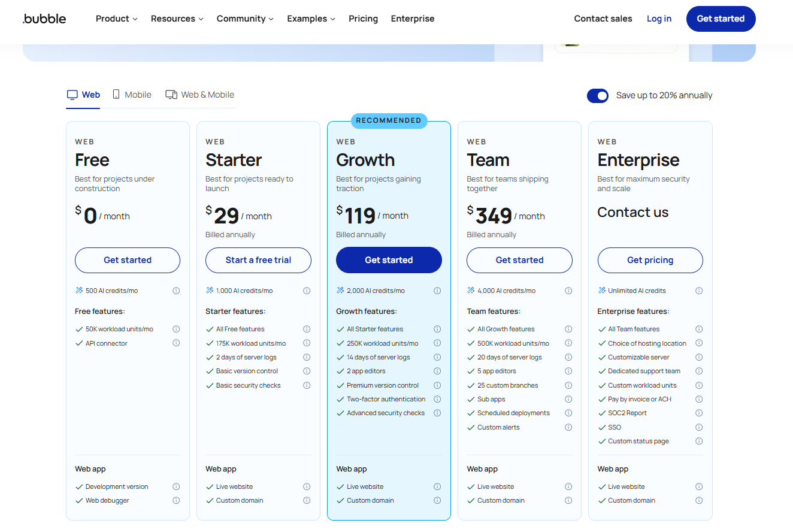Click Contact sales in the header
The height and width of the screenshot is (532, 793).
[603, 19]
